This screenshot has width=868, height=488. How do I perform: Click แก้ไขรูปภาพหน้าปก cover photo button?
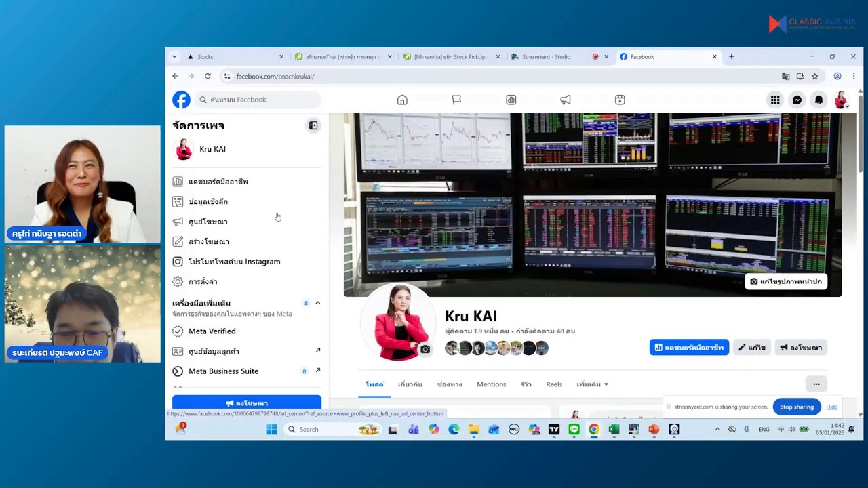786,281
